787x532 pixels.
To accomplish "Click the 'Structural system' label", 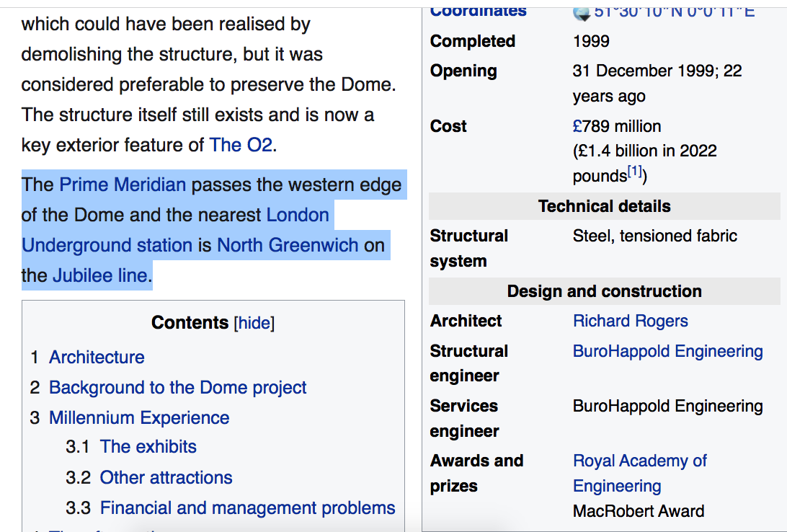I will [468, 248].
